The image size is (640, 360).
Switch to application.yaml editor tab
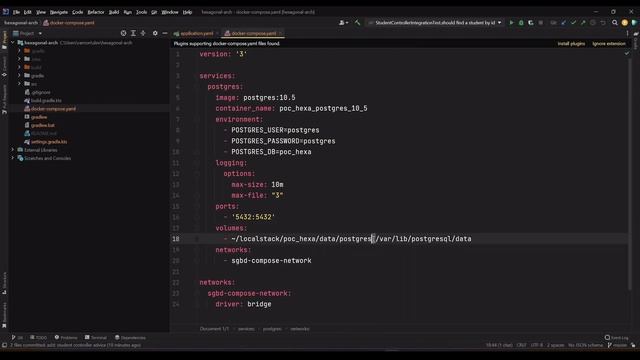point(196,33)
